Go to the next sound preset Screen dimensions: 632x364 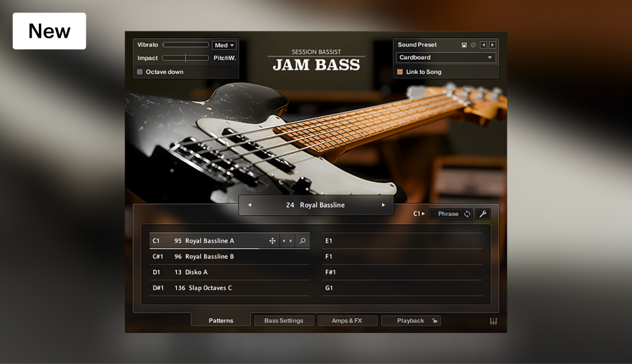pyautogui.click(x=492, y=45)
